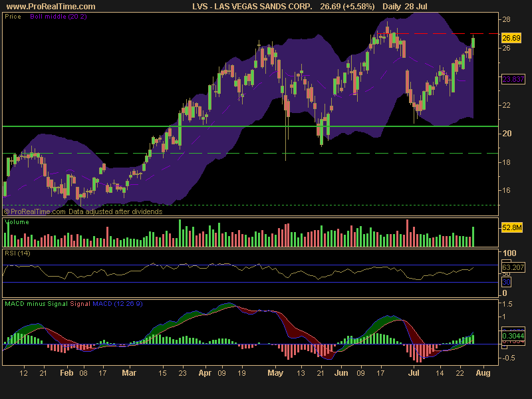Click the blue 30 RSI level tag
This screenshot has height=399, width=532.
pos(506,282)
